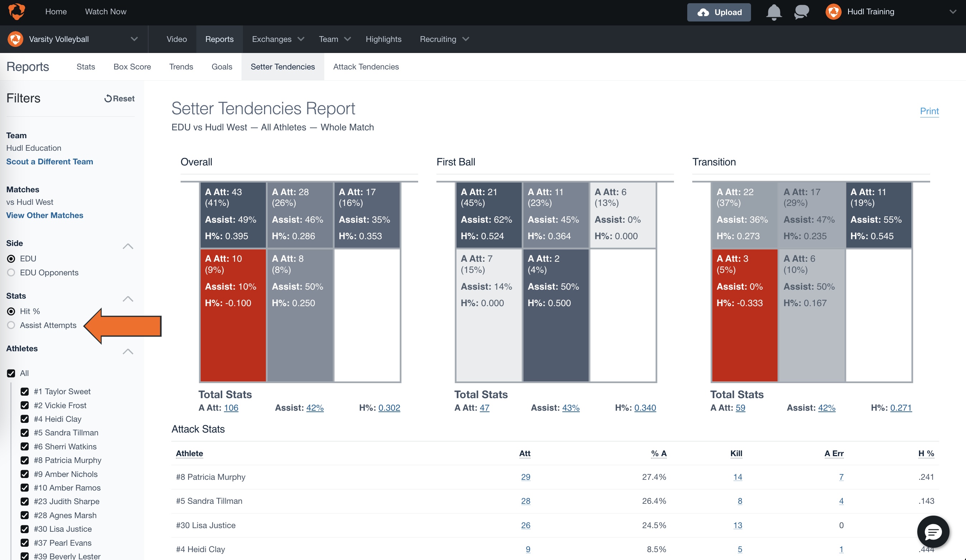Viewport: 966px width, 560px height.
Task: Open Varsity Volleyball team dropdown
Action: click(x=134, y=39)
